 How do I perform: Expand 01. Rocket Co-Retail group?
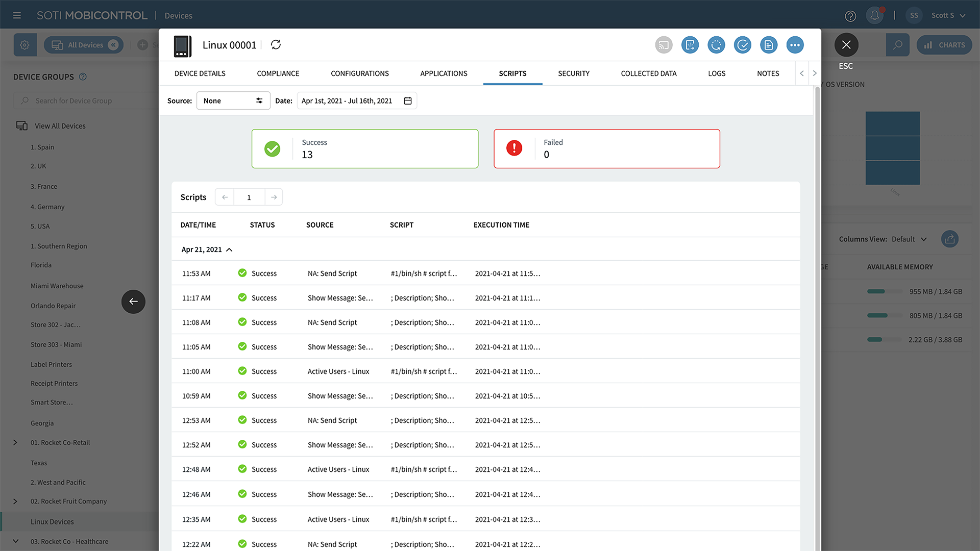[x=15, y=442]
